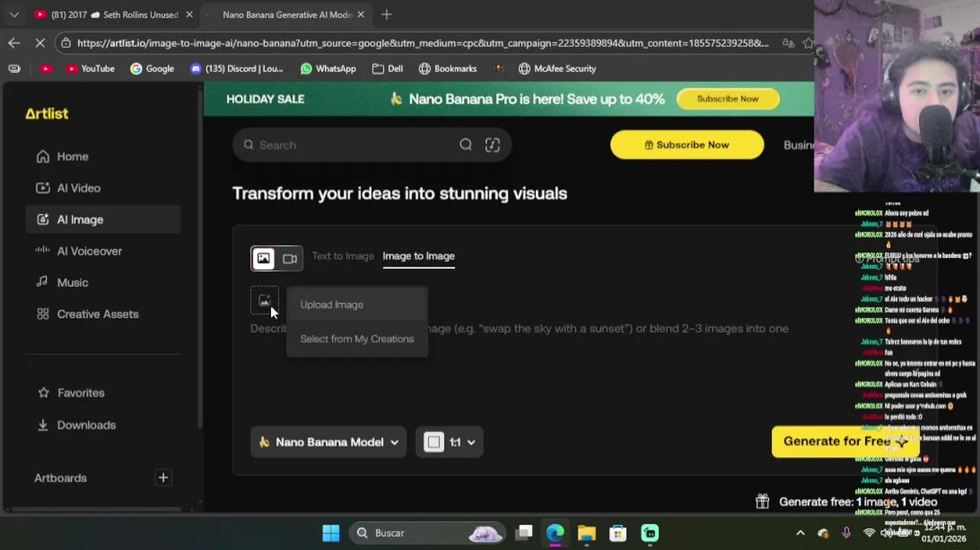Viewport: 980px width, 550px height.
Task: Click the site info icon in address bar
Action: pos(66,43)
